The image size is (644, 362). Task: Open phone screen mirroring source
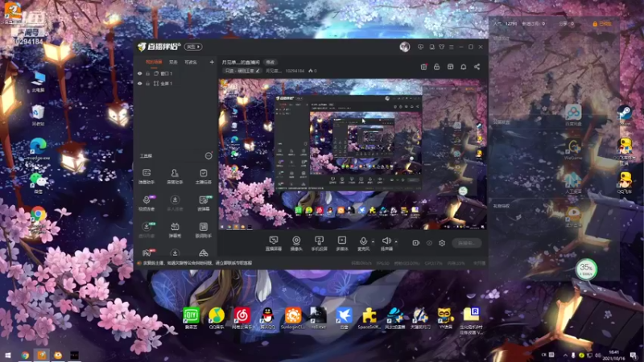click(x=319, y=243)
